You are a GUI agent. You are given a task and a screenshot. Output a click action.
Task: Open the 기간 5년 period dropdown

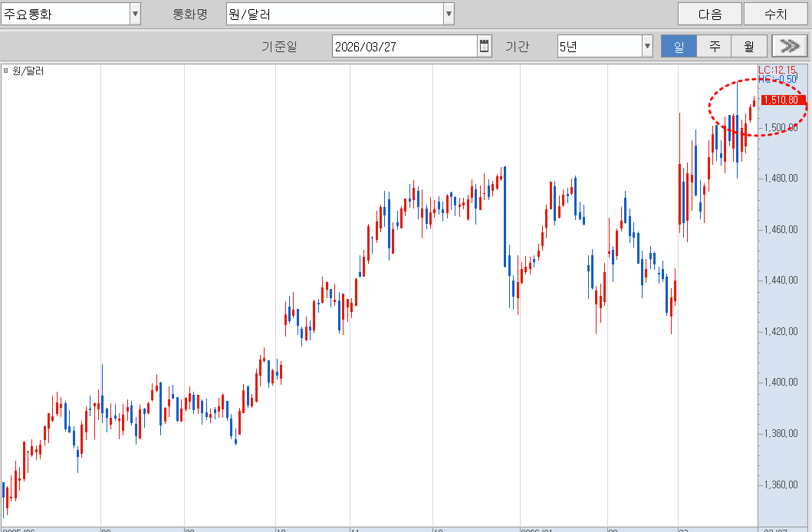[647, 46]
